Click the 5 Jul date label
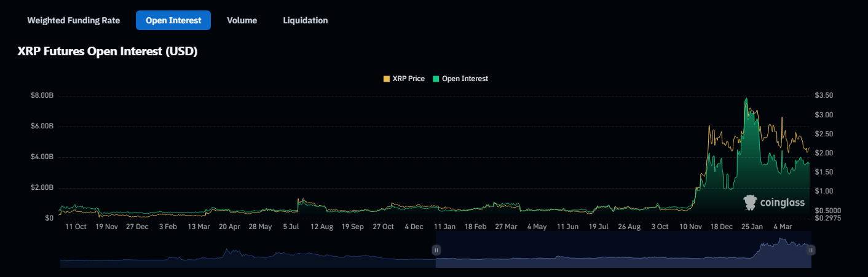Image resolution: width=868 pixels, height=277 pixels. [x=291, y=227]
